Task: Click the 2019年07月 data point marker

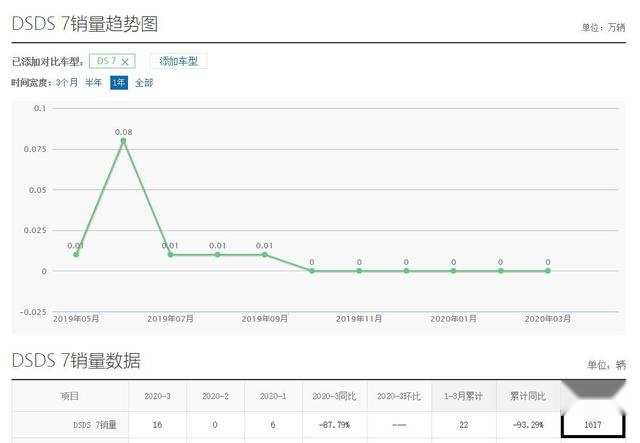Action: 171,254
